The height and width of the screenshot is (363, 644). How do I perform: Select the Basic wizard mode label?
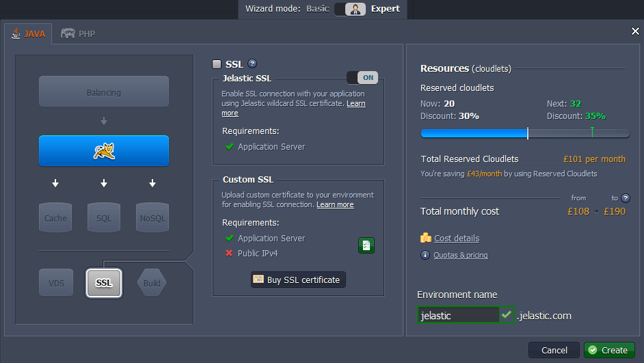click(x=317, y=9)
